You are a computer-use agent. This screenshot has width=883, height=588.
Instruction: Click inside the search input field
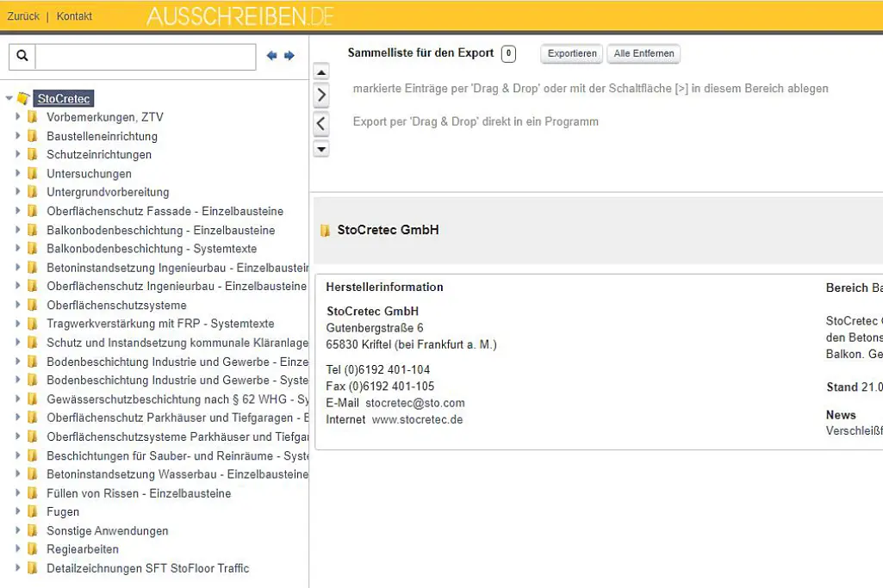coord(146,55)
